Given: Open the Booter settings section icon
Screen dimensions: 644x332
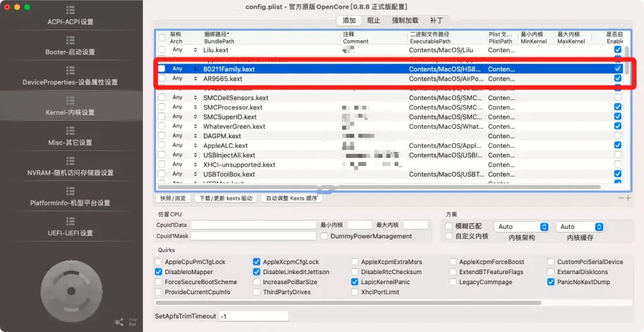Looking at the screenshot, I should [x=70, y=40].
